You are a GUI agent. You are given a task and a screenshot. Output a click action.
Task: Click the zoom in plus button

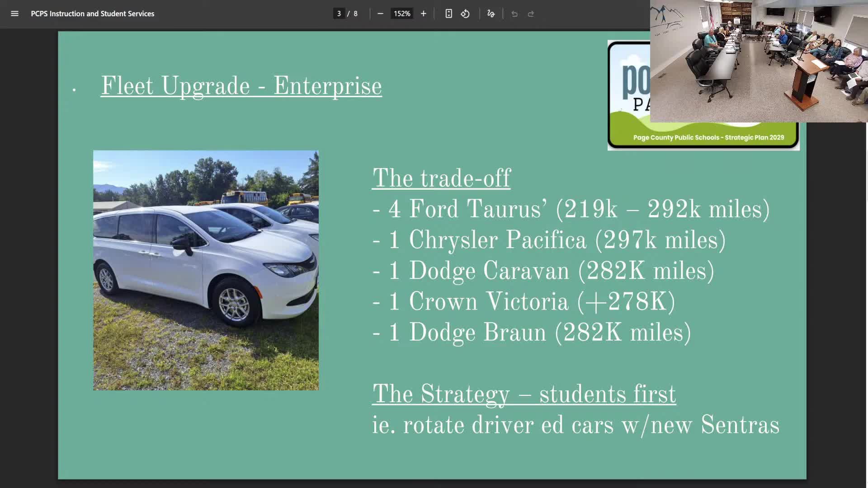[x=423, y=14]
